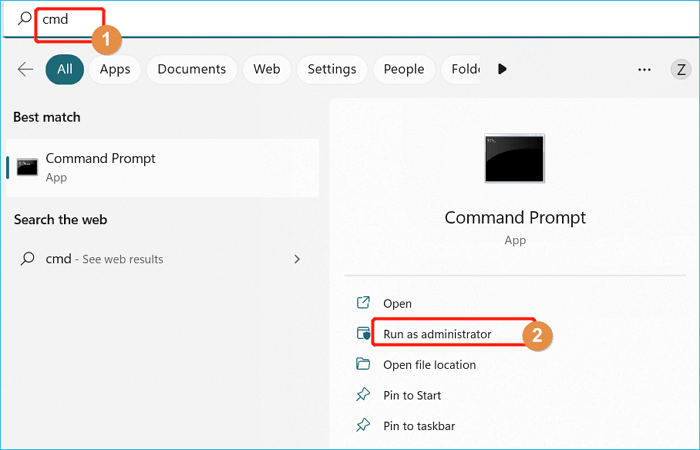The width and height of the screenshot is (700, 450).
Task: Select the Web filter tab
Action: point(267,69)
